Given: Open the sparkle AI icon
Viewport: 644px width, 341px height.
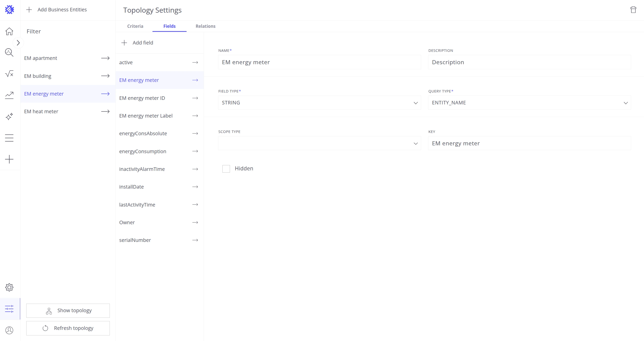Looking at the screenshot, I should [9, 117].
